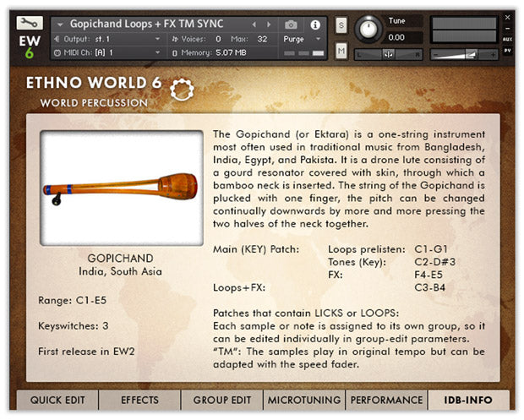Click the First release in EW2 text
The height and width of the screenshot is (420, 524).
pyautogui.click(x=86, y=352)
